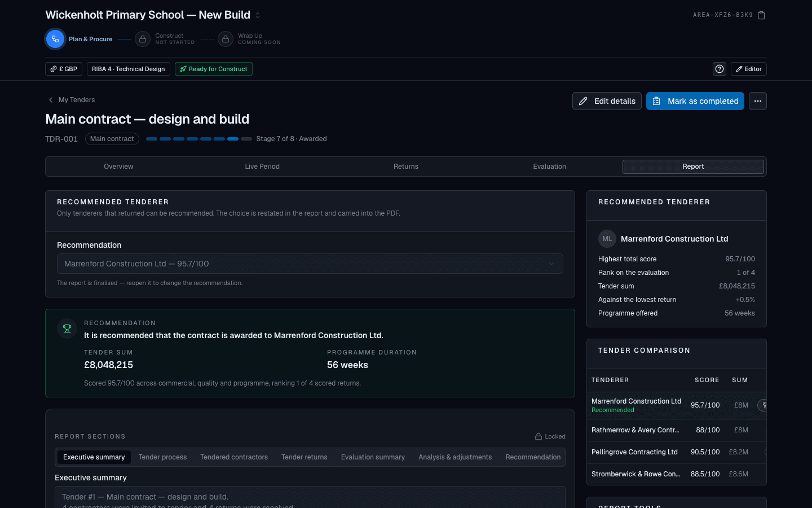Image resolution: width=812 pixels, height=508 pixels.
Task: Go back to My Tenders
Action: click(72, 100)
